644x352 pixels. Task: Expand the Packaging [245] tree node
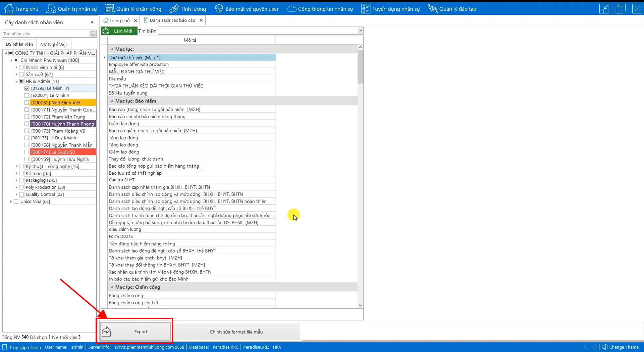(x=16, y=180)
